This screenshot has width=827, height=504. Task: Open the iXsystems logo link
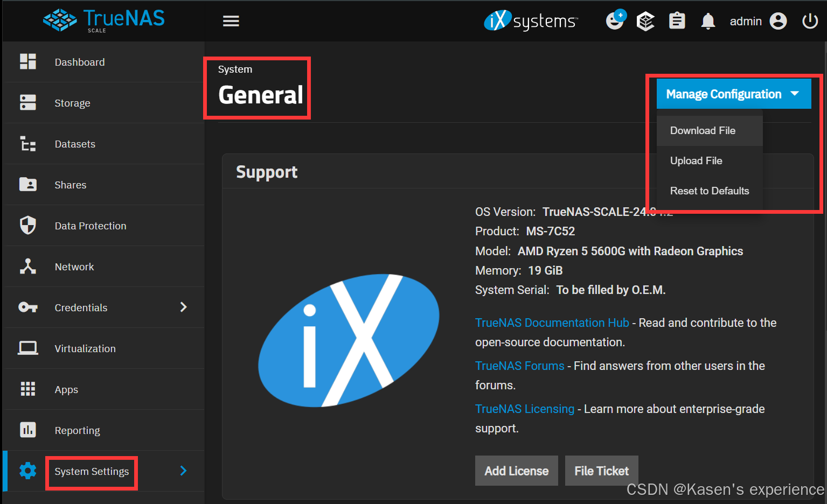coord(531,21)
